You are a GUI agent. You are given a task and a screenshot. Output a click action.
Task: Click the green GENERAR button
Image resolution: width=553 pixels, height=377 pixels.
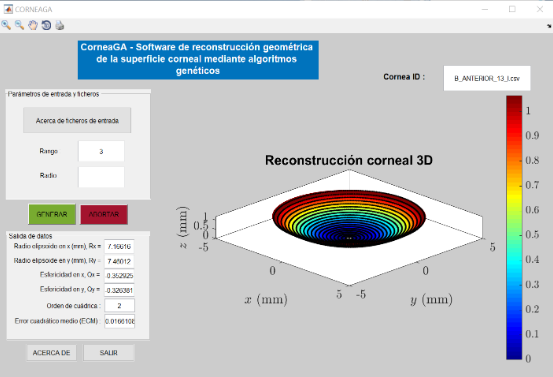click(x=52, y=214)
